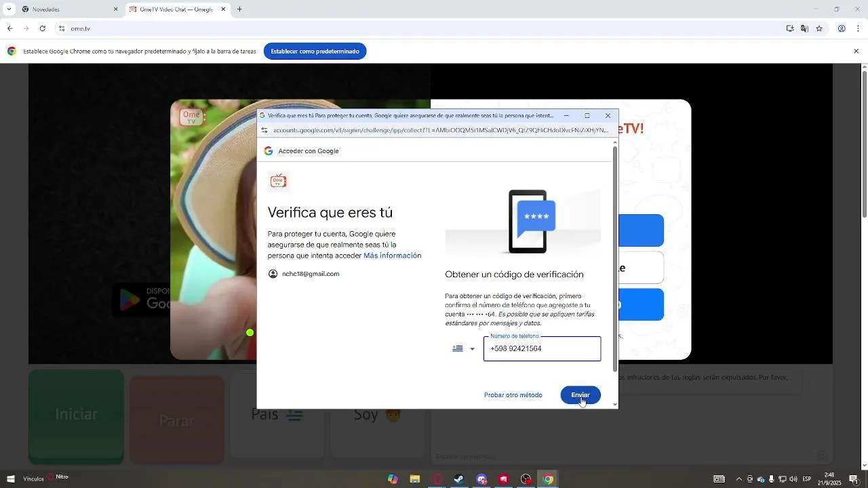Click the install app icon in address bar
The height and width of the screenshot is (488, 868).
tap(790, 28)
